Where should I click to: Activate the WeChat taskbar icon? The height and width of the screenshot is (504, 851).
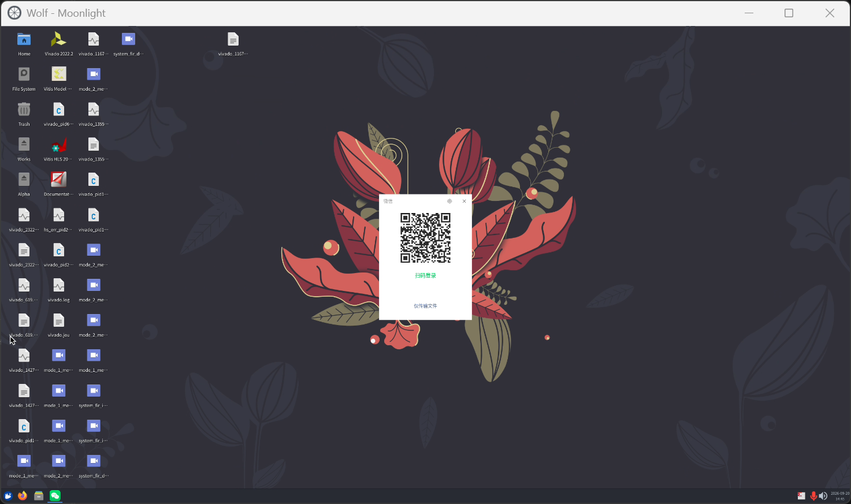[x=55, y=496]
